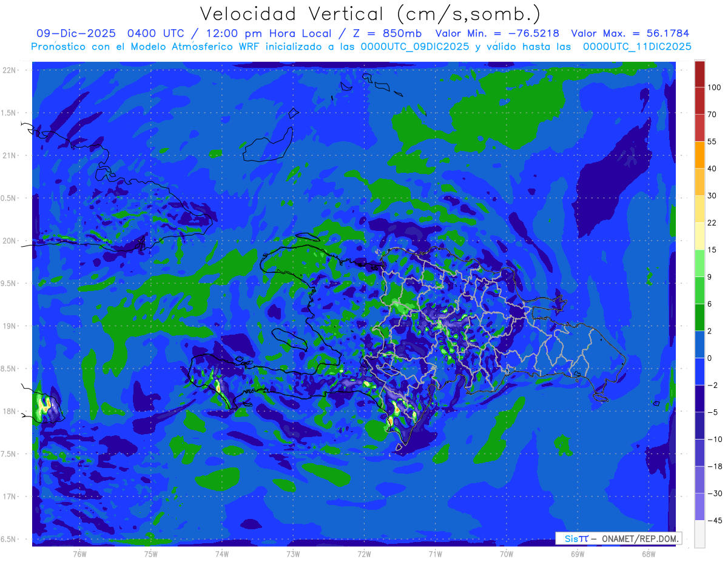Pick the bright blue swatch between -2 and 0

pyautogui.click(x=699, y=371)
